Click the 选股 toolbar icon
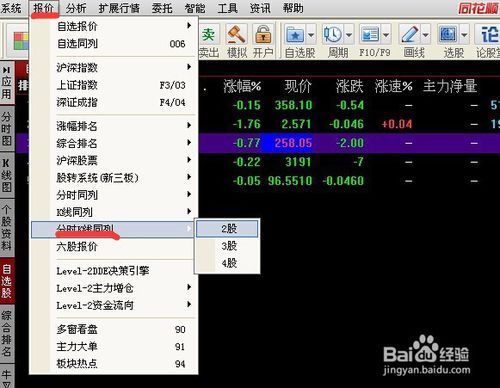Screen dimensions: 500x388 [x=448, y=35]
